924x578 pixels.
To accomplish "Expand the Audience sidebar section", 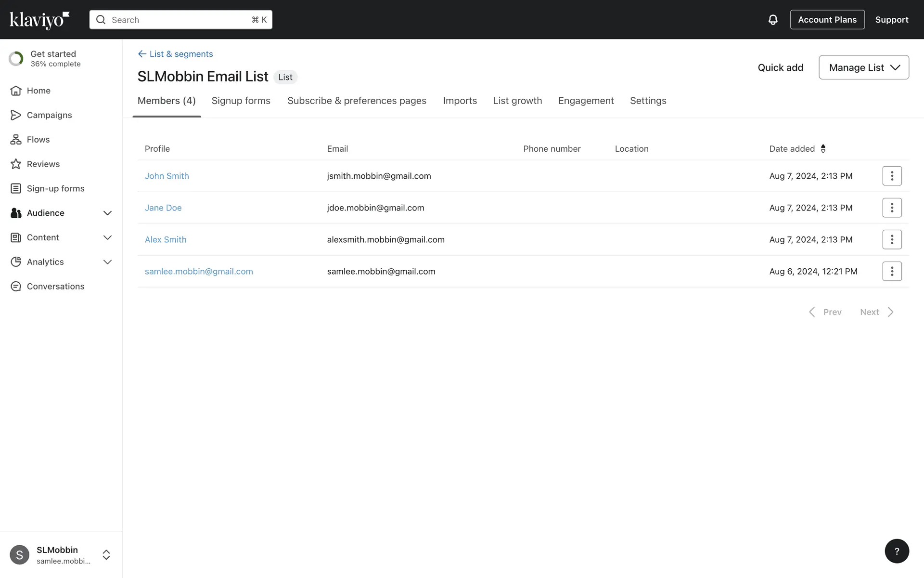I will 107,213.
